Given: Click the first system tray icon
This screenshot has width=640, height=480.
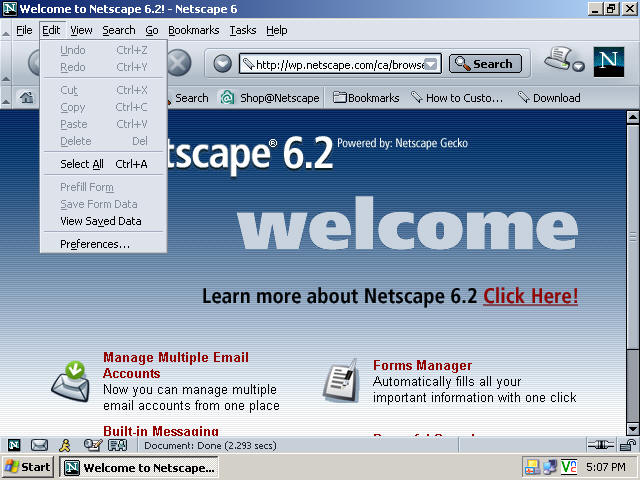Looking at the screenshot, I should click(532, 467).
